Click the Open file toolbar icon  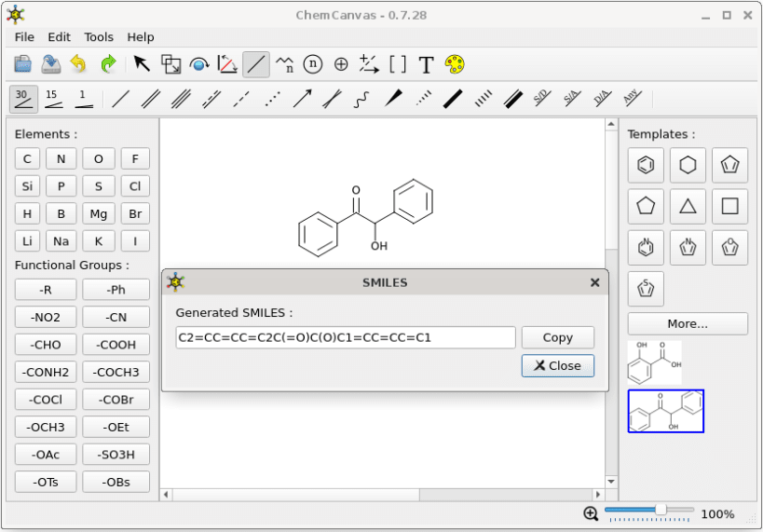[x=22, y=64]
